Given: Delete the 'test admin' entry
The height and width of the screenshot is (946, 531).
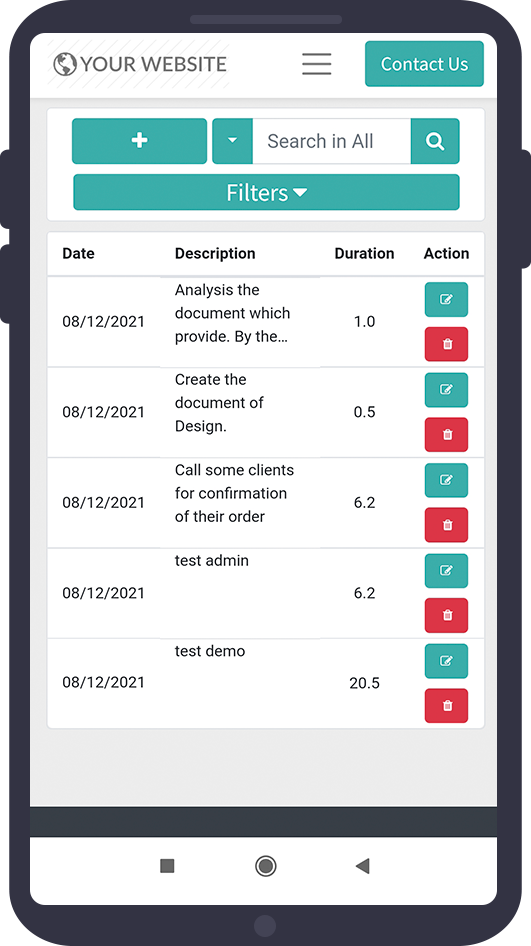Looking at the screenshot, I should [x=447, y=615].
